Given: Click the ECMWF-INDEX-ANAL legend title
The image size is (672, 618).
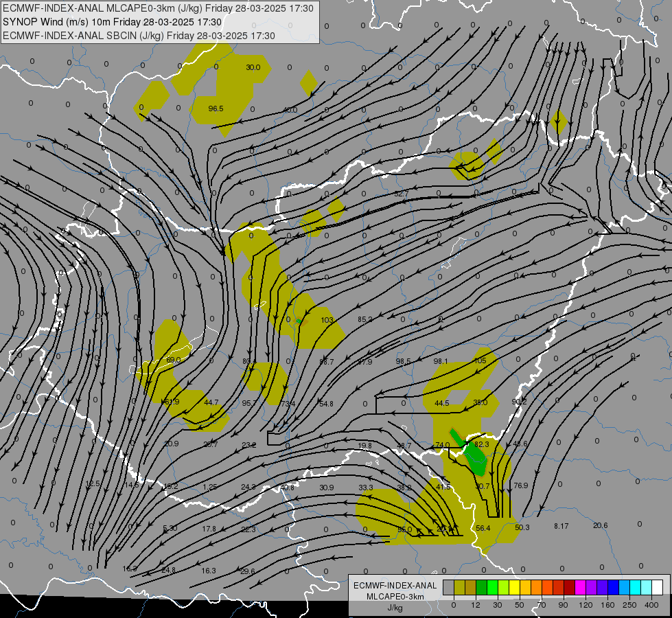Looking at the screenshot, I should point(395,586).
